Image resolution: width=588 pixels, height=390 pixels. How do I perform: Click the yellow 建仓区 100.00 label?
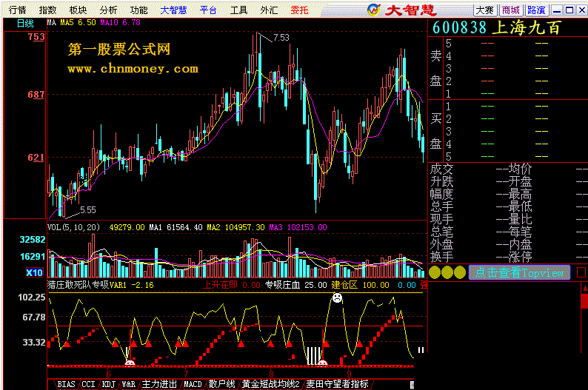click(x=361, y=285)
